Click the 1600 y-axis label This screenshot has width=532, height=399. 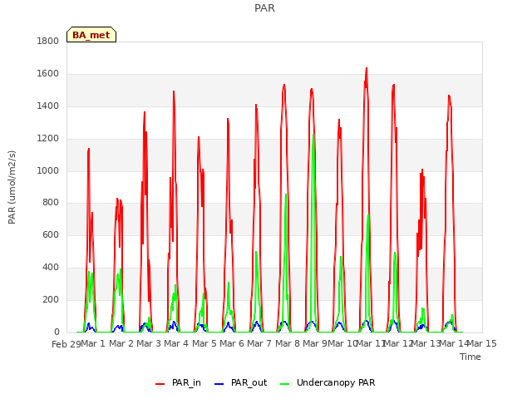pyautogui.click(x=48, y=74)
